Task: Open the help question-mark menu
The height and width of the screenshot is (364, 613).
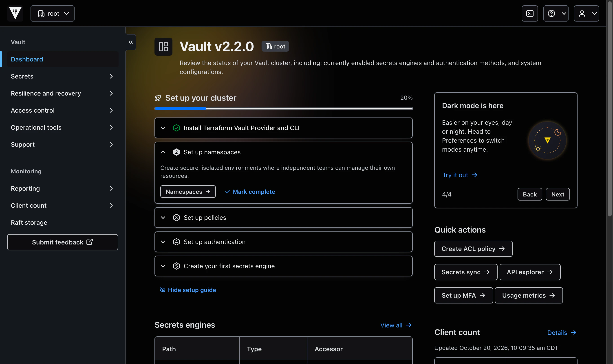Action: 556,13
